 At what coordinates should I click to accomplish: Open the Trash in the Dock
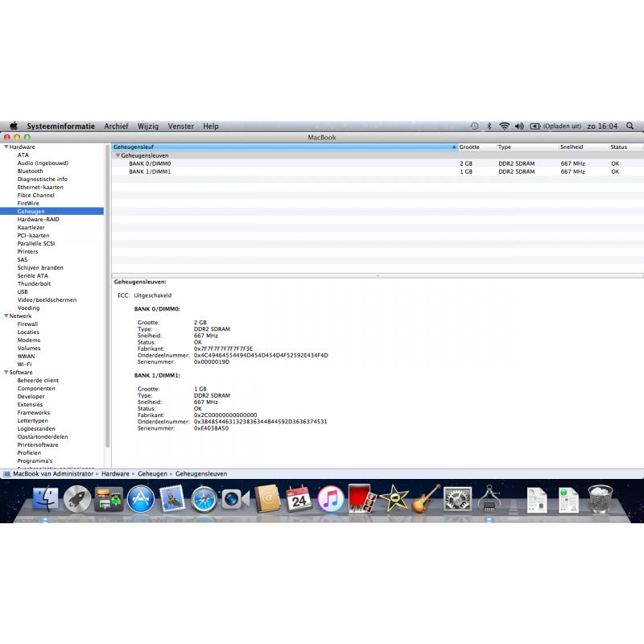pos(601,498)
